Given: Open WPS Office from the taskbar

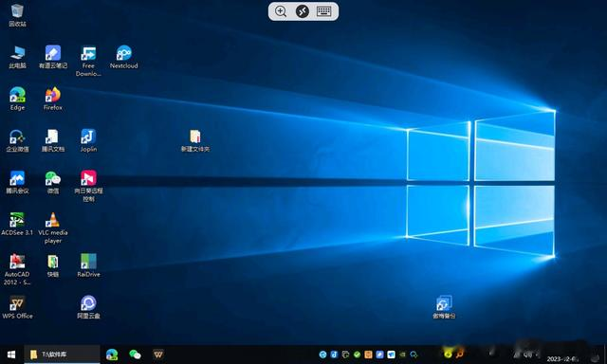Looking at the screenshot, I should click(x=158, y=355).
